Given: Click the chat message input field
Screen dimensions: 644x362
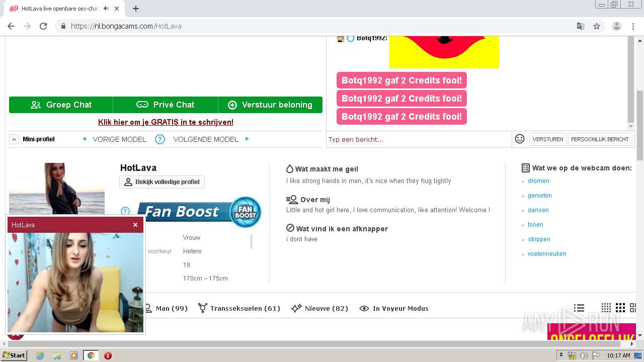Looking at the screenshot, I should [x=419, y=139].
